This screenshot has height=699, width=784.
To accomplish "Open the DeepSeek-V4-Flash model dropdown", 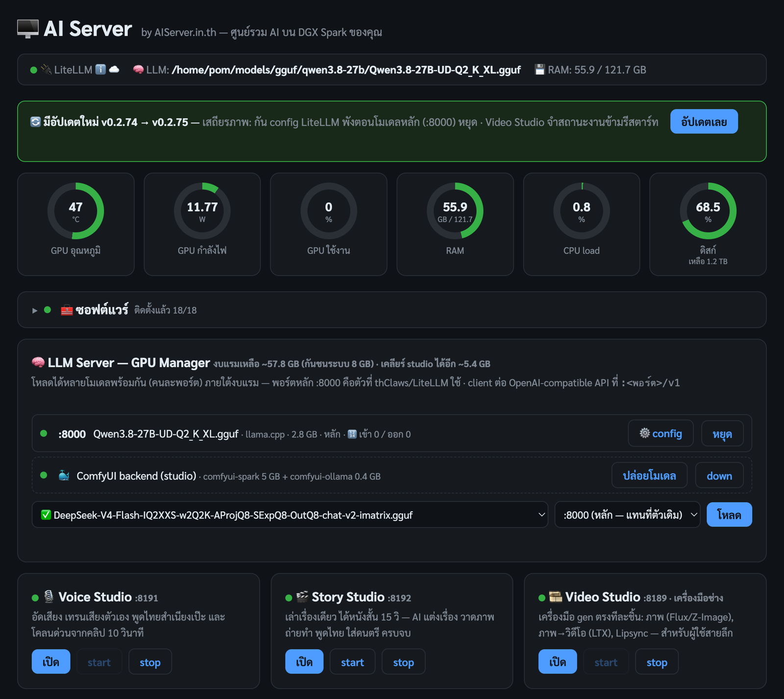I will point(290,515).
